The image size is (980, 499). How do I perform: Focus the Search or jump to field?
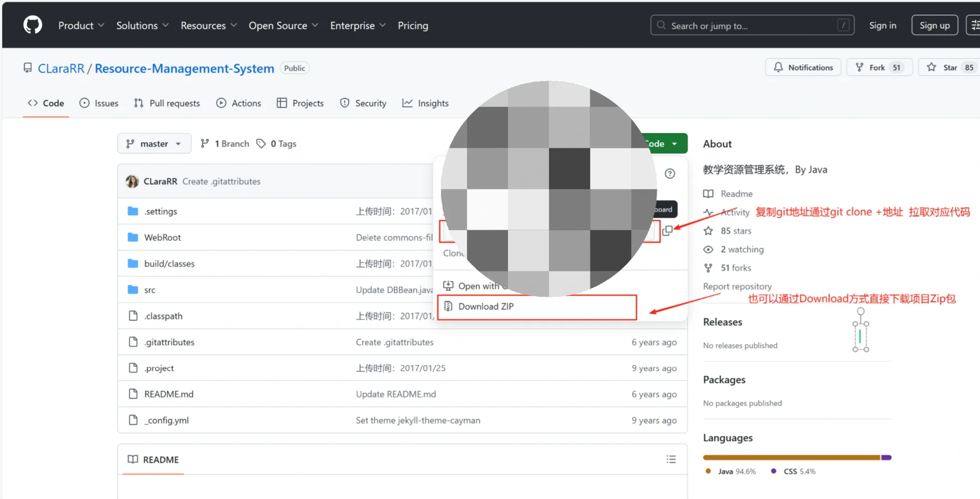coord(752,25)
